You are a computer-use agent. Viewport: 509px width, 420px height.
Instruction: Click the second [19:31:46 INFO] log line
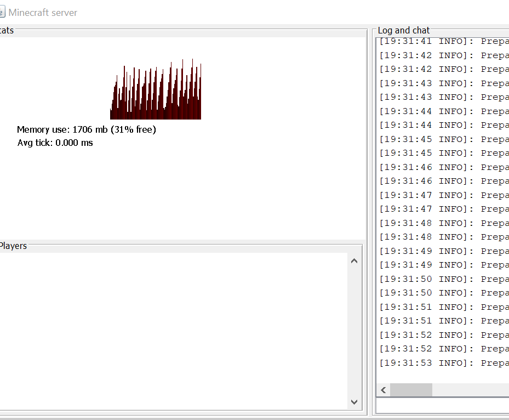point(444,181)
